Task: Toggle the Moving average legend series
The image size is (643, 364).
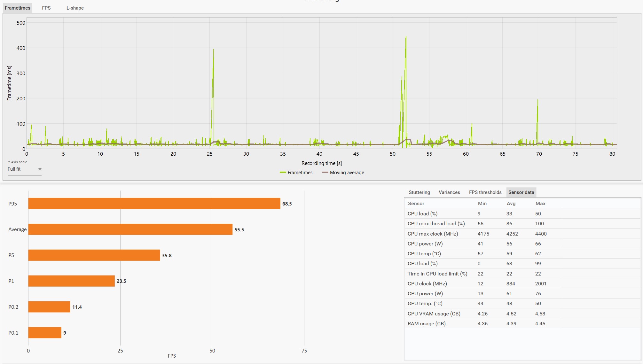Action: coord(347,173)
